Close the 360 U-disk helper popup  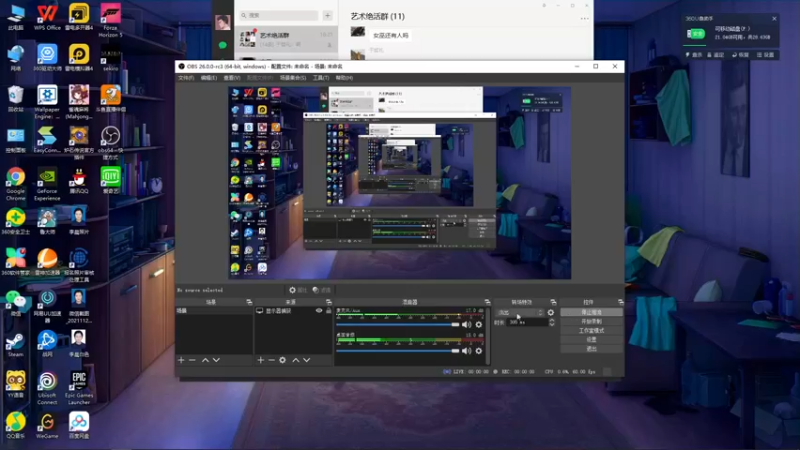point(774,18)
